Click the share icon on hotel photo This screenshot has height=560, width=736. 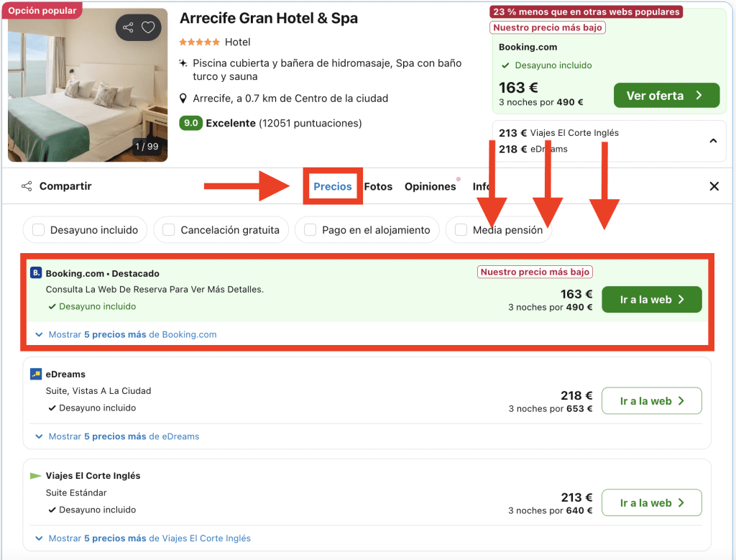tap(128, 28)
